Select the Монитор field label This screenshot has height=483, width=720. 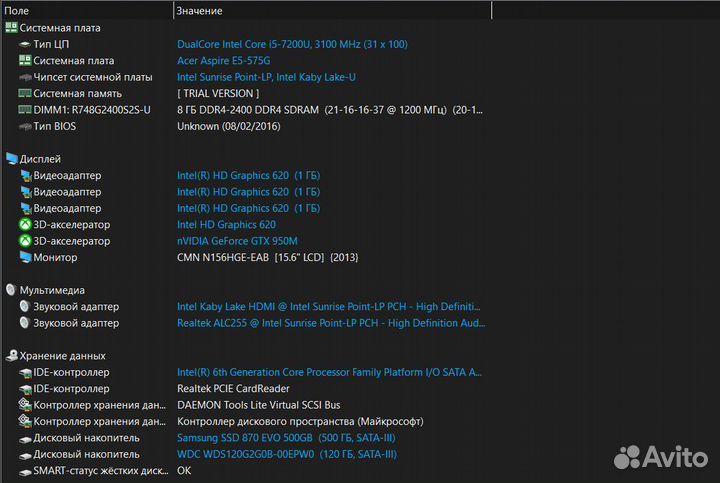(55, 257)
